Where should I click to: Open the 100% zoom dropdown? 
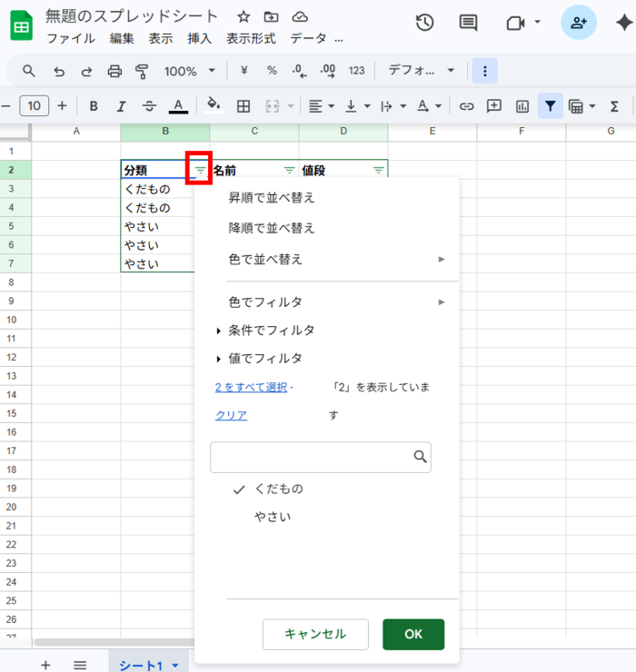point(189,71)
